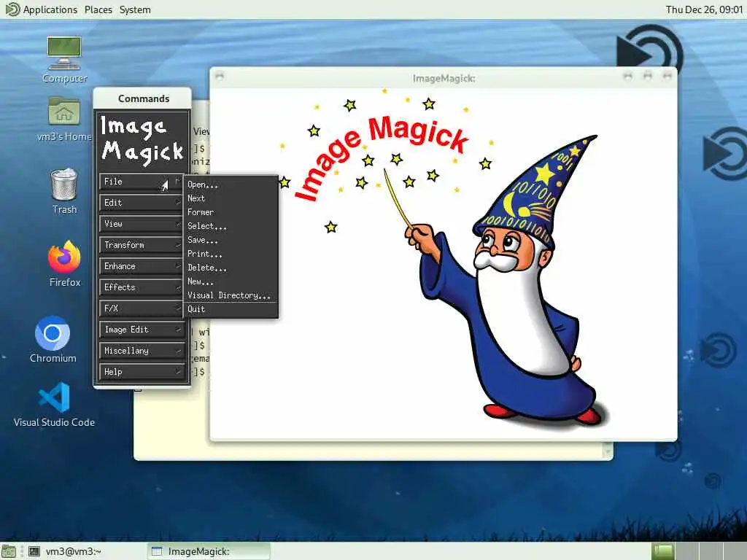Expand the Image Edit command menu
The width and height of the screenshot is (747, 560).
pos(142,330)
